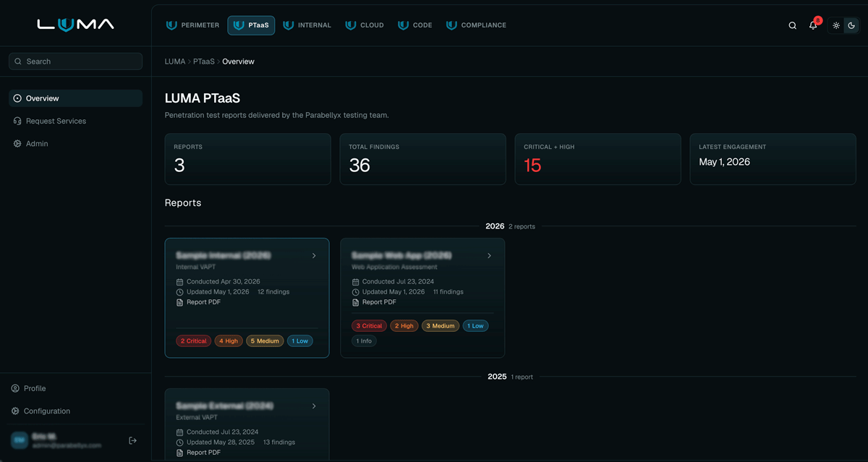The height and width of the screenshot is (462, 868).
Task: Click the document icon on Web Application card
Action: (x=356, y=302)
